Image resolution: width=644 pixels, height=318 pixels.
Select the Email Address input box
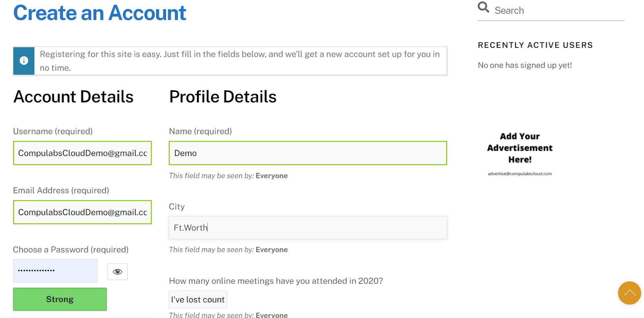(82, 212)
